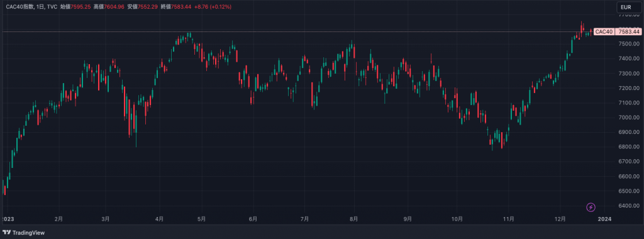The image size is (644, 239).
Task: Click the 4月 label on time axis
Action: coord(159,220)
